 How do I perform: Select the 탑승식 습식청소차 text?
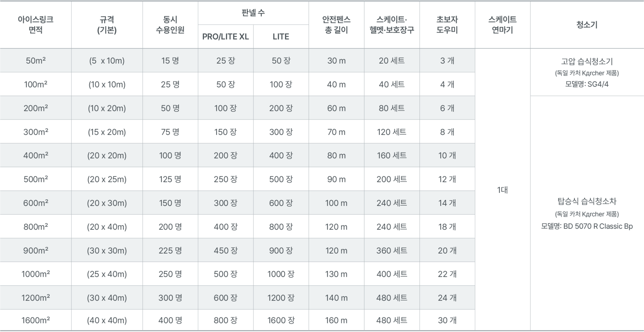point(587,201)
